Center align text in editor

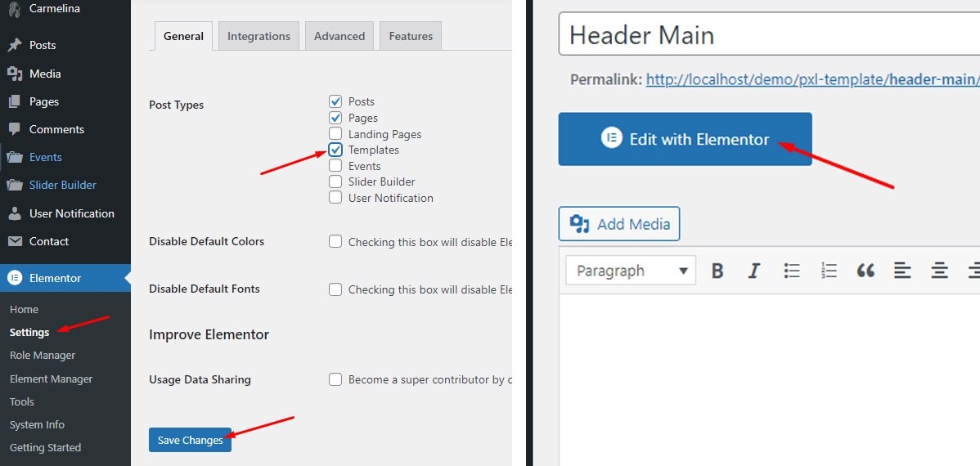click(940, 271)
